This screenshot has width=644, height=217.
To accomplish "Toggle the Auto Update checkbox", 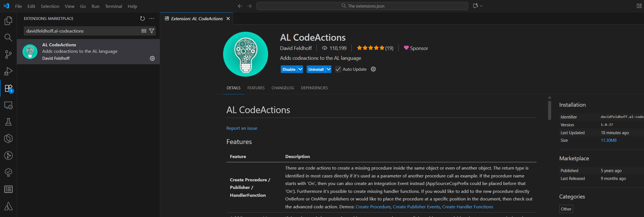I will 338,69.
